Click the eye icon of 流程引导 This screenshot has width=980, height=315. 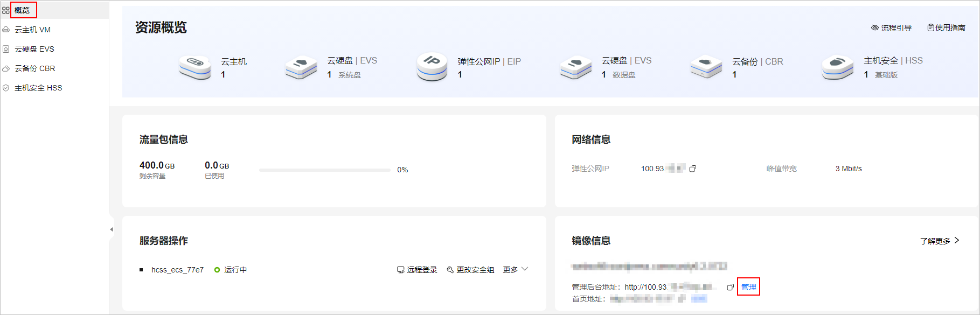875,27
